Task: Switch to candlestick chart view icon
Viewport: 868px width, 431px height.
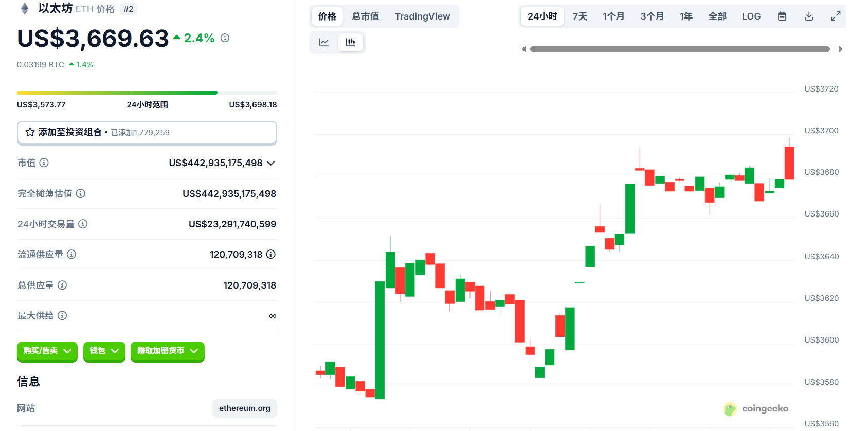Action: point(351,42)
